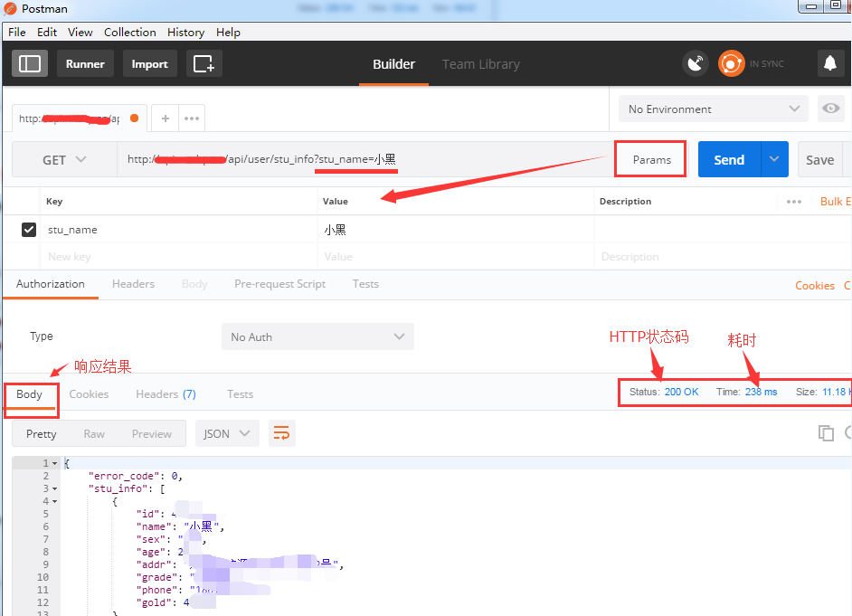Expand the No Environment dropdown
Screen dimensions: 852x616
click(712, 109)
